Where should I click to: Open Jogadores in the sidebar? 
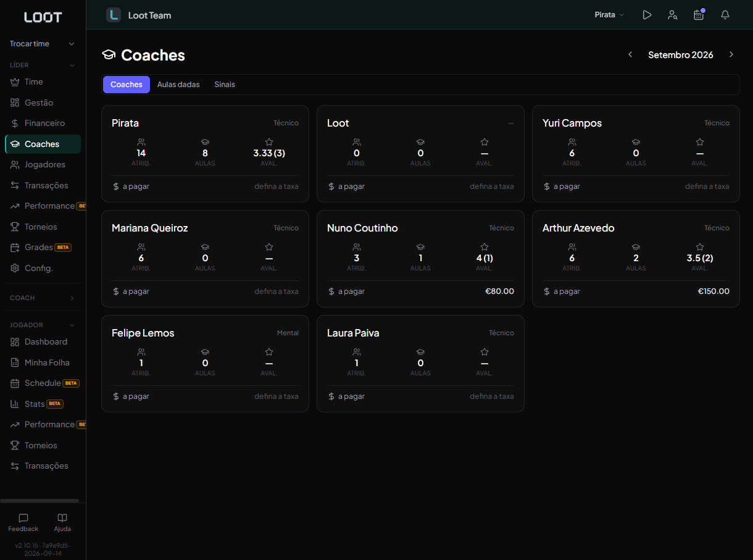click(x=43, y=164)
